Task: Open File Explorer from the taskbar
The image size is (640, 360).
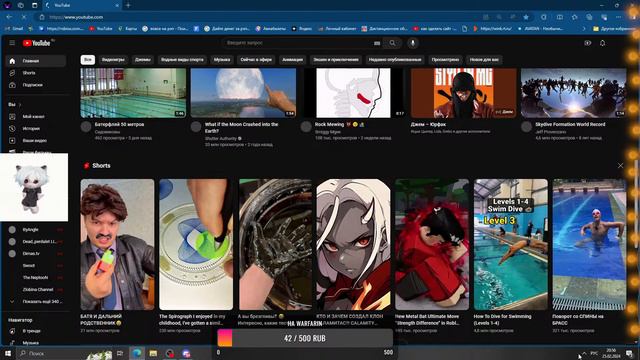Action: coord(153,353)
